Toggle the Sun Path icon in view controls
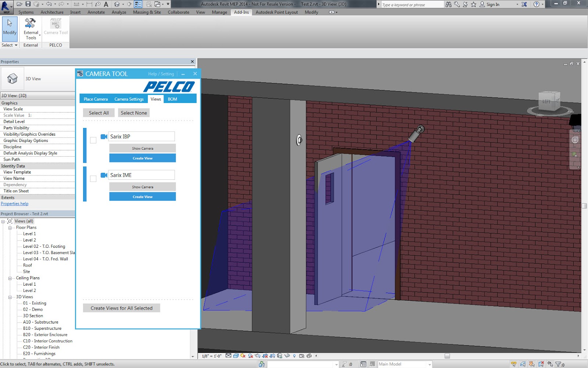This screenshot has height=368, width=588. [242, 356]
